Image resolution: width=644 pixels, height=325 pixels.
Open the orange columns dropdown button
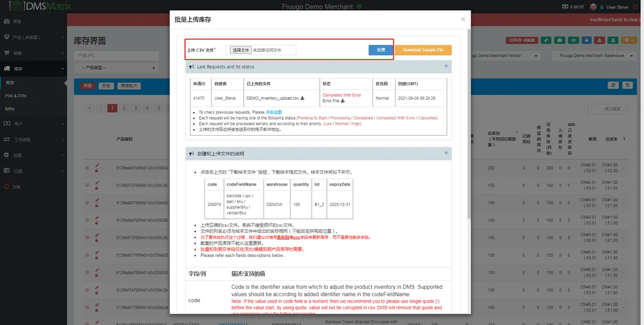point(628,40)
